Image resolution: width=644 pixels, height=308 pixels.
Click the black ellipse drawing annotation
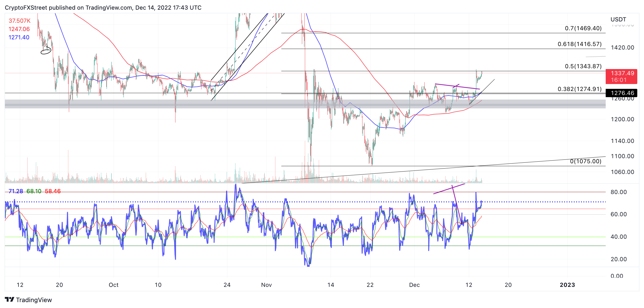click(46, 51)
